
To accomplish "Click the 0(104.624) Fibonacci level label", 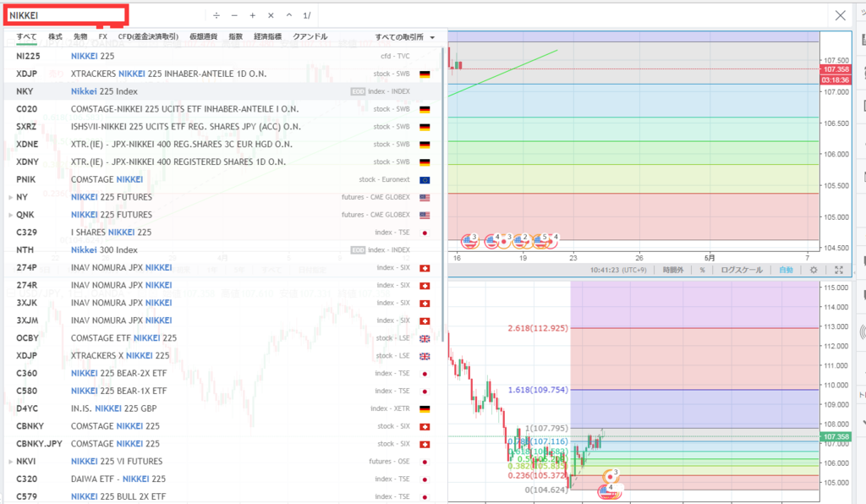I will pyautogui.click(x=545, y=490).
